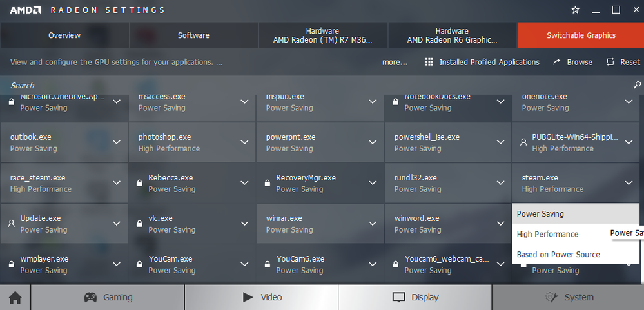This screenshot has width=644, height=310.
Task: Expand powershell_ise.exe mode dropdown
Action: (x=501, y=142)
